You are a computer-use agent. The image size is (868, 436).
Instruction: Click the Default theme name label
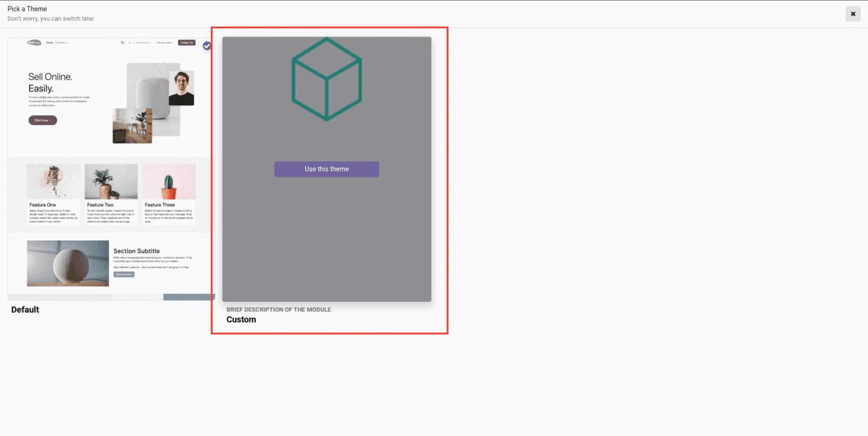(x=25, y=309)
